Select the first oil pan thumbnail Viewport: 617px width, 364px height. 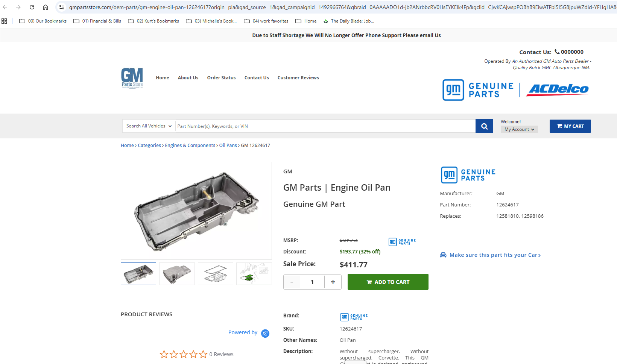138,274
